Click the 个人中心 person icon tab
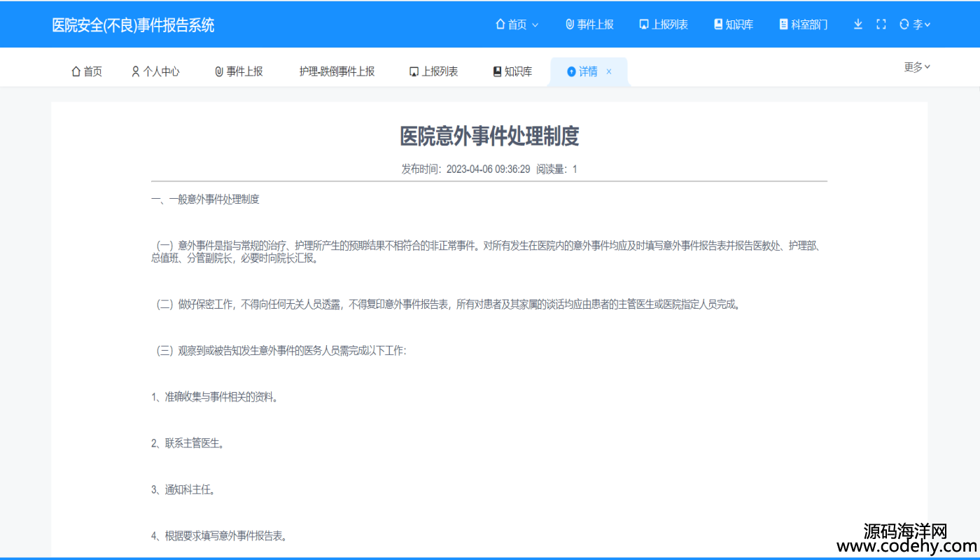The width and height of the screenshot is (980, 560). [x=136, y=71]
